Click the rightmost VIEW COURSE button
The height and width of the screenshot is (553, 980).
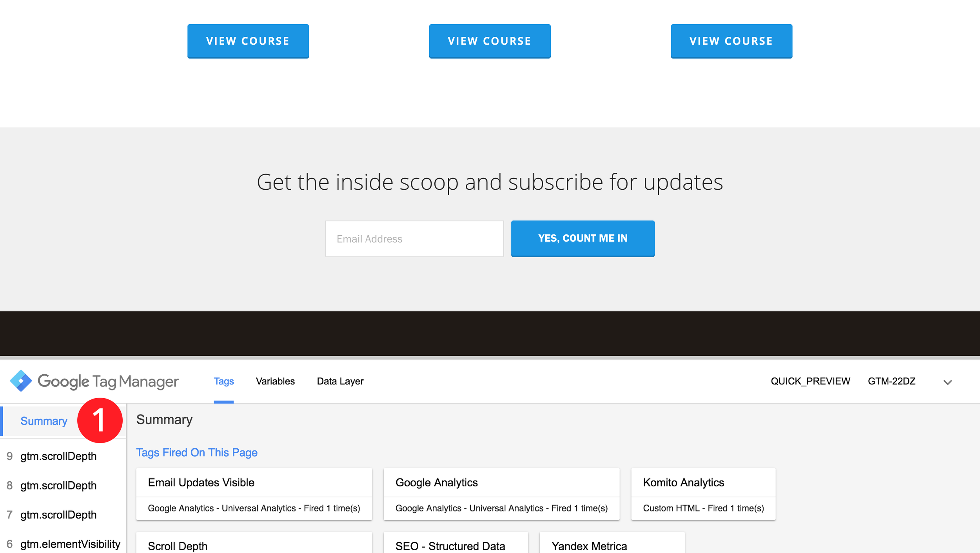pyautogui.click(x=731, y=41)
